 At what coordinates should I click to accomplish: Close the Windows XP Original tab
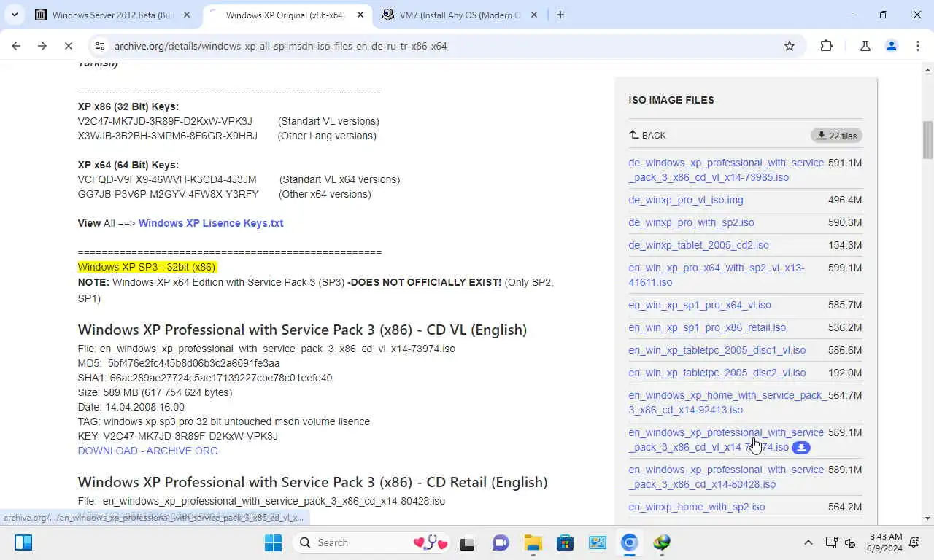[360, 15]
